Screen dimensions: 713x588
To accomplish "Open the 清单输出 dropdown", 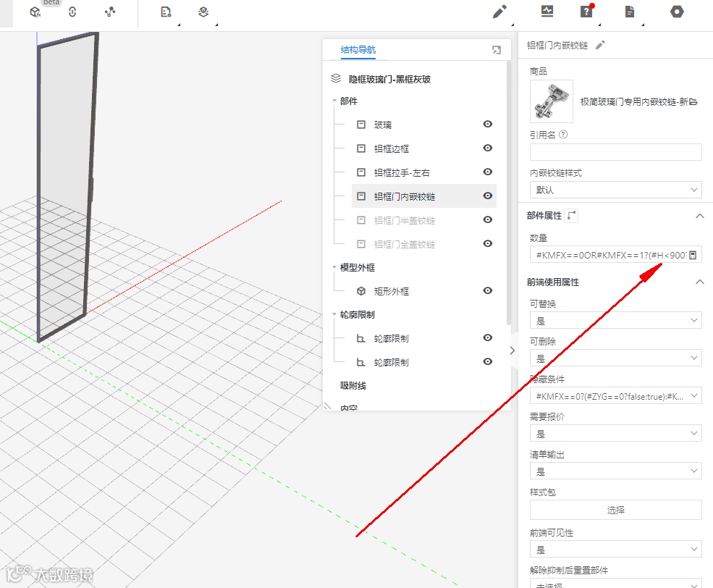I will [616, 471].
